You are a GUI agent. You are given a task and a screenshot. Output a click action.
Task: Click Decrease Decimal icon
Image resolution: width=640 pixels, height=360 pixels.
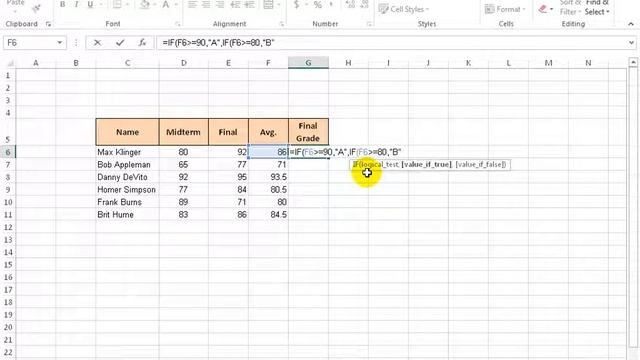point(364,4)
